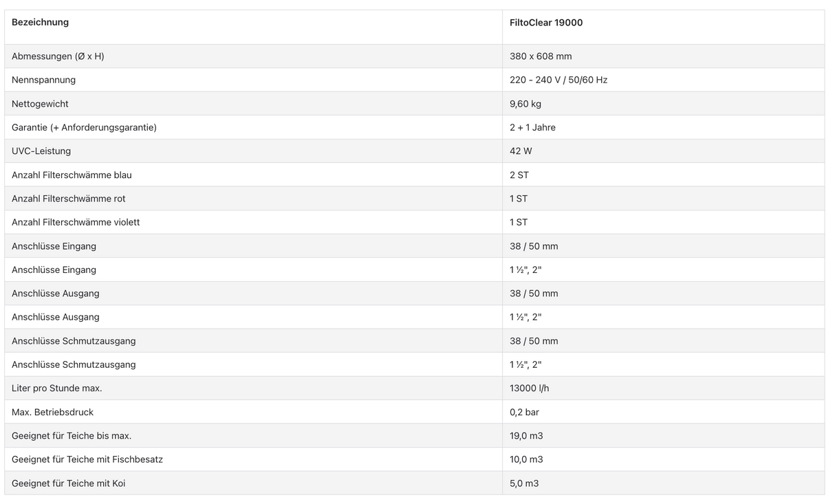Select the 2 + 1 Jahre value
The image size is (835, 504).
tap(532, 127)
